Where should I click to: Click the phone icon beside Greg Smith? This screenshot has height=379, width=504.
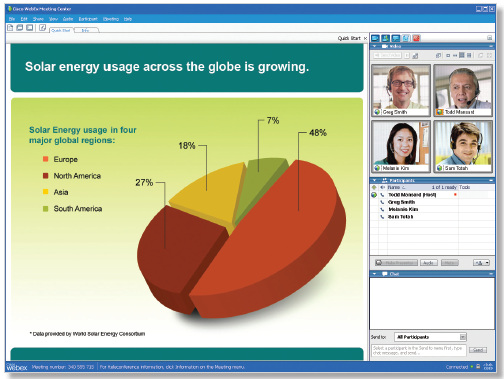click(x=382, y=202)
